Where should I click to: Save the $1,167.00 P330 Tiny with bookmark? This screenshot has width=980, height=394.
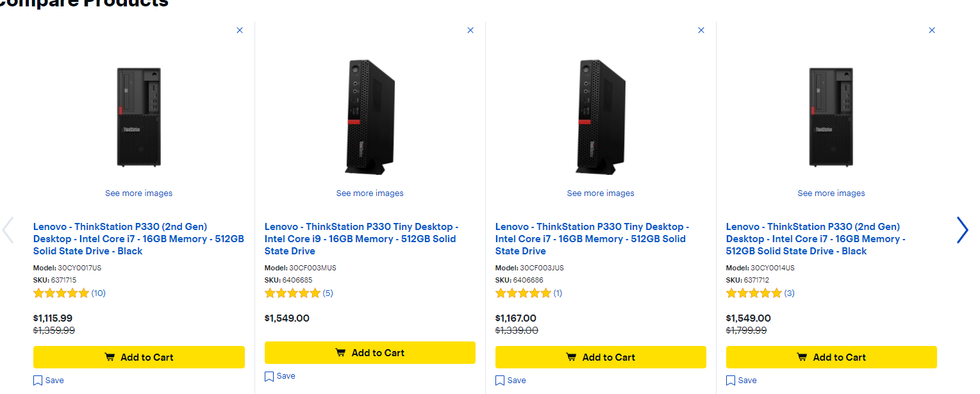[511, 381]
